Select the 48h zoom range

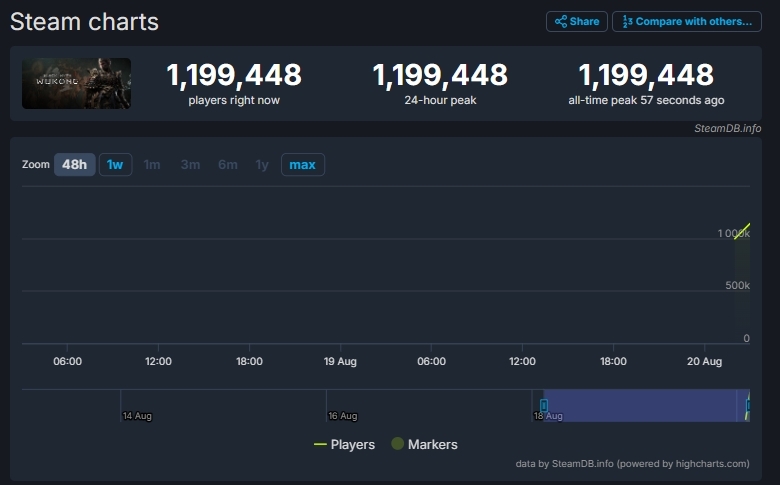click(75, 165)
